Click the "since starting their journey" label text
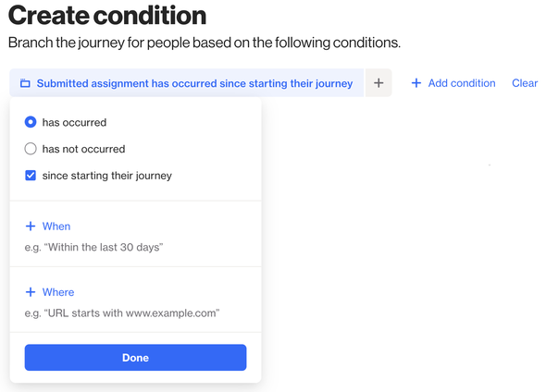The image size is (546, 392). pyautogui.click(x=107, y=176)
